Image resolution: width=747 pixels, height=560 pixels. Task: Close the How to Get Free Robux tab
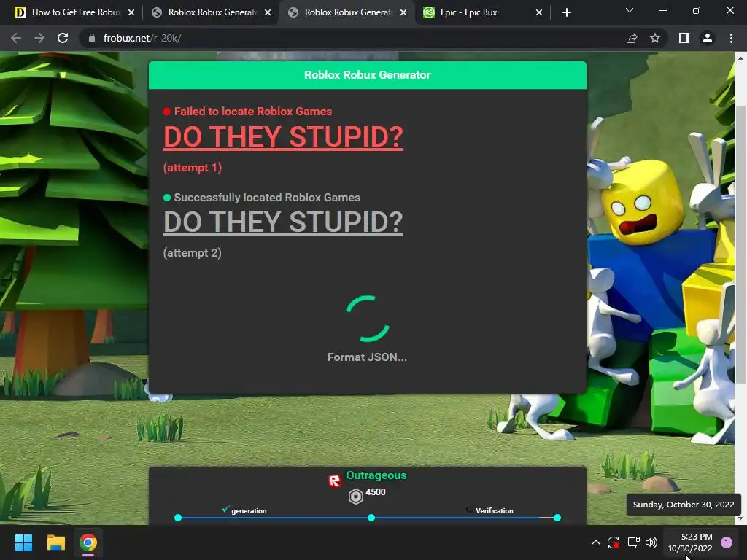(131, 12)
